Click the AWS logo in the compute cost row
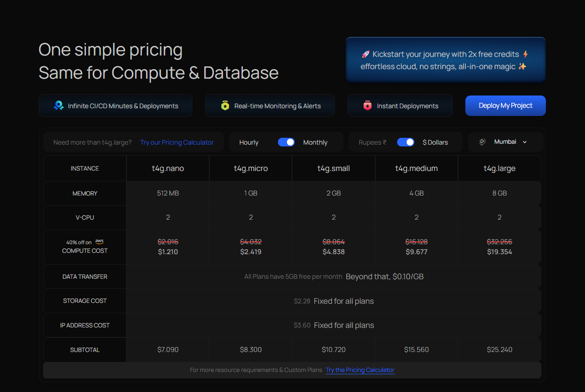585x392 pixels. pyautogui.click(x=99, y=242)
